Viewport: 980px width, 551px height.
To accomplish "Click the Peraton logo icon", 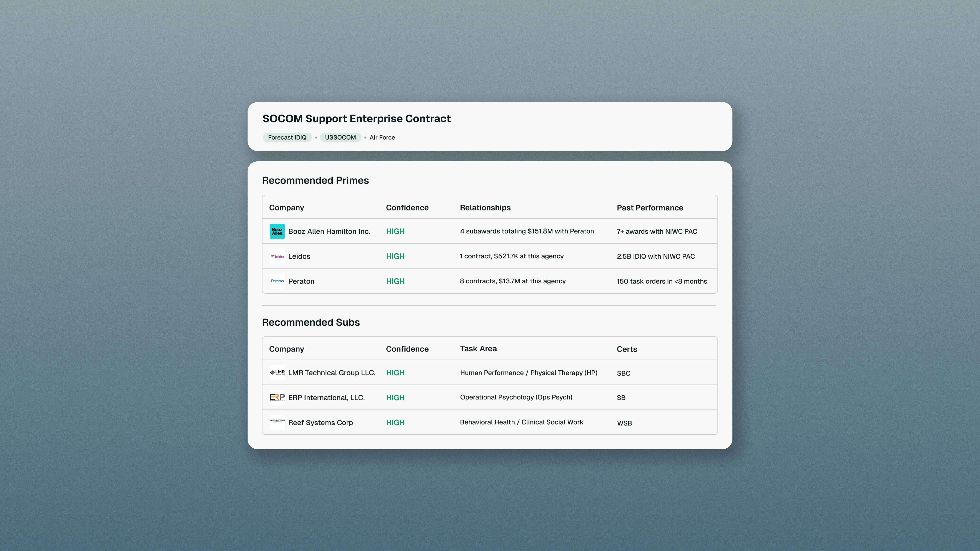I will pyautogui.click(x=277, y=281).
